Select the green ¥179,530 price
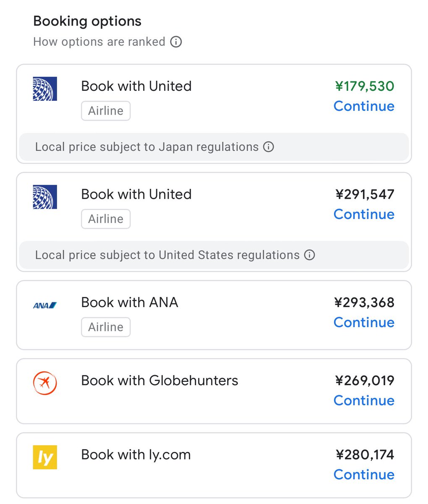Screen dimensions: 428x504 coord(365,86)
